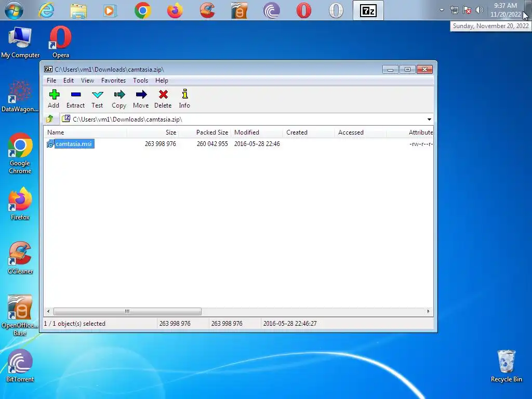Image resolution: width=532 pixels, height=399 pixels.
Task: Open the Favorites menu
Action: click(113, 81)
